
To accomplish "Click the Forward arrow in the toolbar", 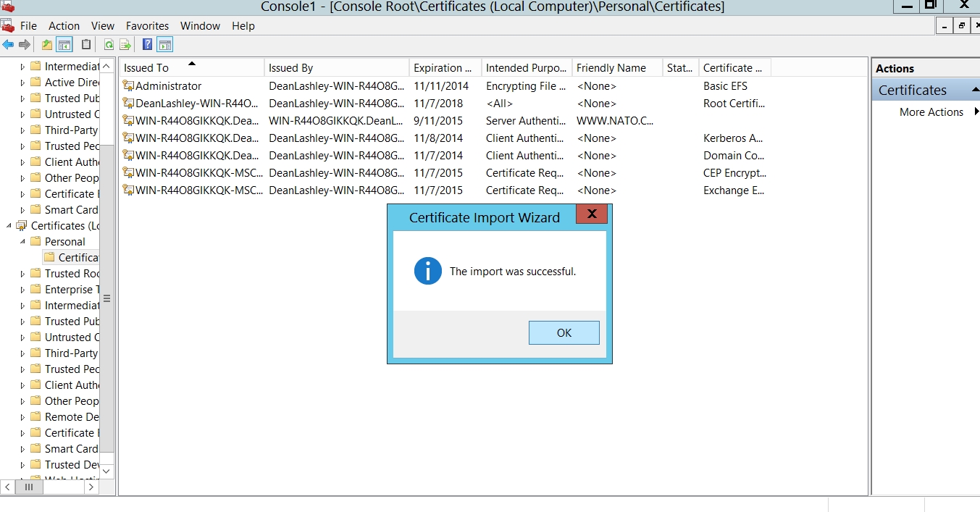I will coord(25,45).
